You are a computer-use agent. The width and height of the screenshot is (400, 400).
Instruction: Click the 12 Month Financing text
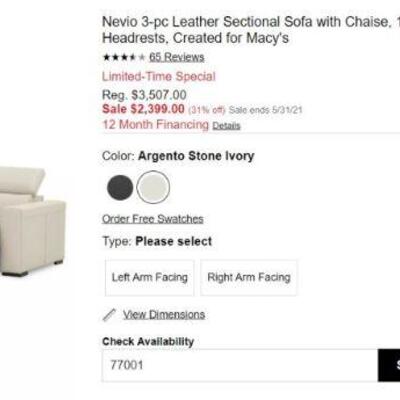coord(155,125)
